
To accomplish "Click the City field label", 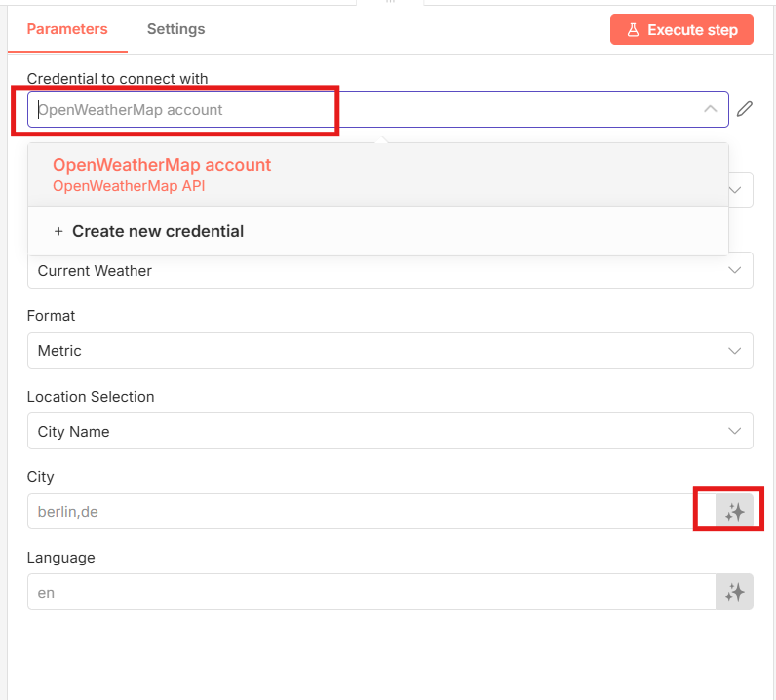I will coord(40,477).
